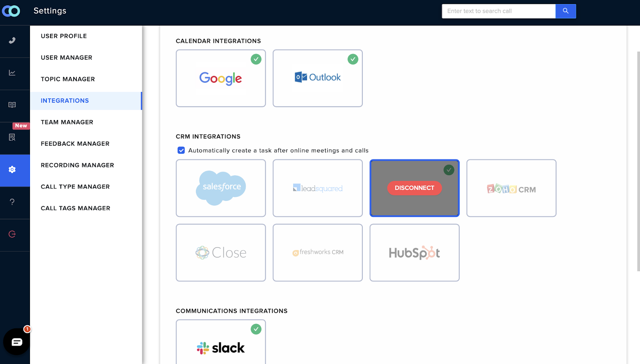Open the library book icon in sidebar
640x364 pixels.
[x=12, y=105]
